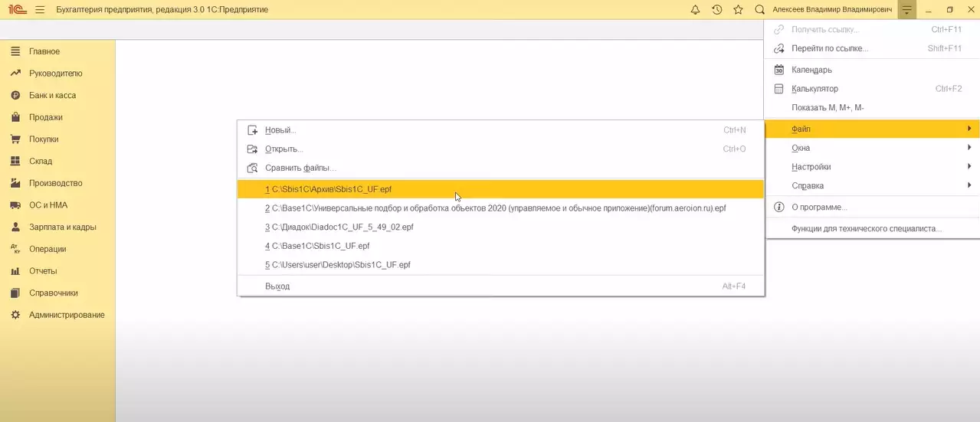Open the Отчеты section label
Image resolution: width=980 pixels, height=422 pixels.
(x=43, y=271)
